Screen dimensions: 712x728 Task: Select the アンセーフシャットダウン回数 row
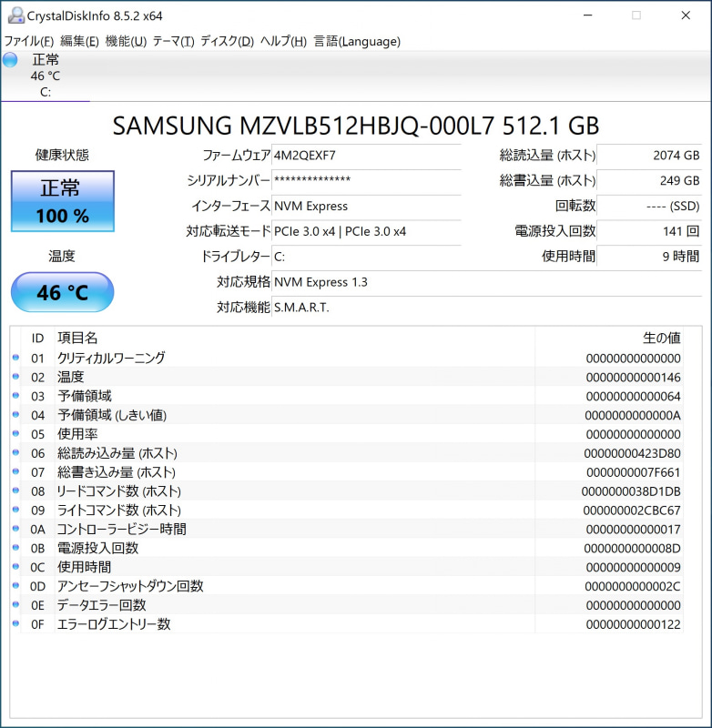(347, 586)
